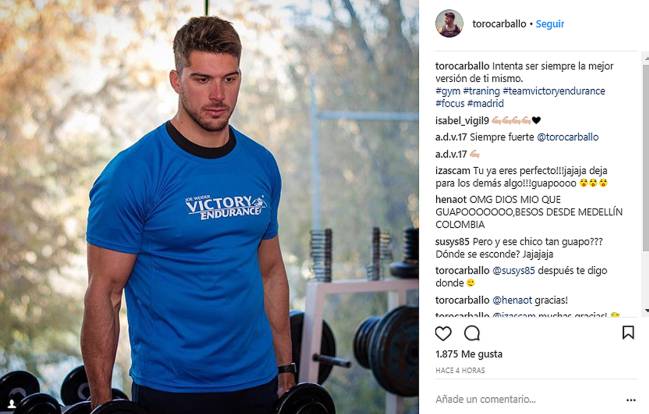Click the comments scrollbar down arrow
Image resolution: width=649 pixels, height=414 pixels.
pos(646,310)
